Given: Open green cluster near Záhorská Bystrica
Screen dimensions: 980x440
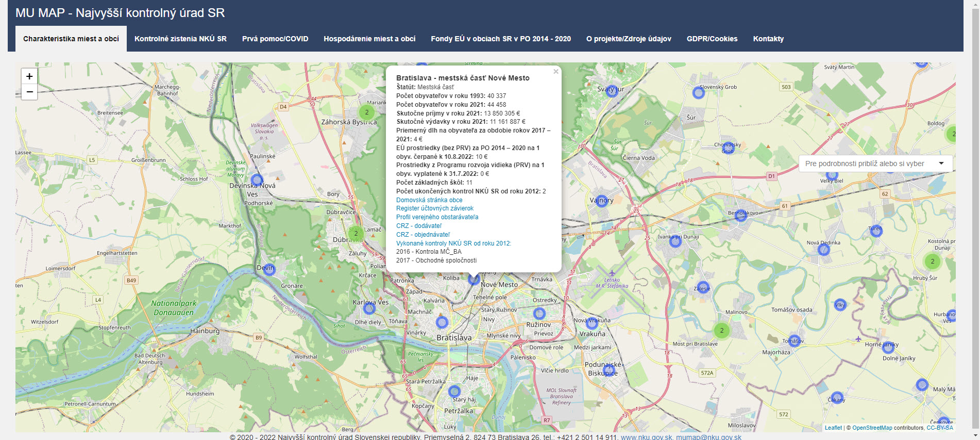Looking at the screenshot, I should [366, 112].
